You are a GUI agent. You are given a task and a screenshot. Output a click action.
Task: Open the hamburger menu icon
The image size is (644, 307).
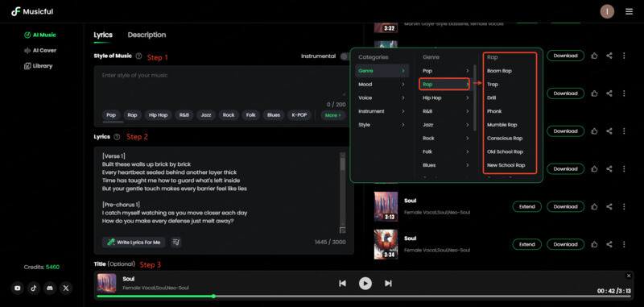click(629, 11)
